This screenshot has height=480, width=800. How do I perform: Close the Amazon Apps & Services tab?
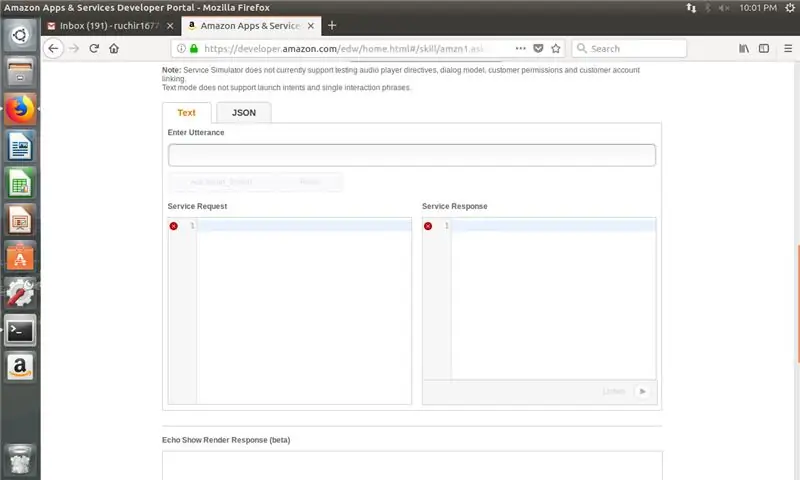(311, 26)
